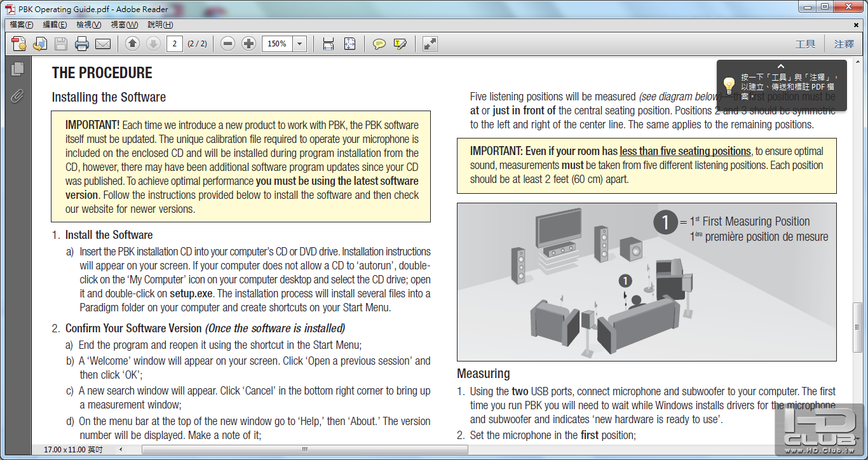The height and width of the screenshot is (460, 868).
Task: Switch to read mode expand icon
Action: tap(430, 44)
